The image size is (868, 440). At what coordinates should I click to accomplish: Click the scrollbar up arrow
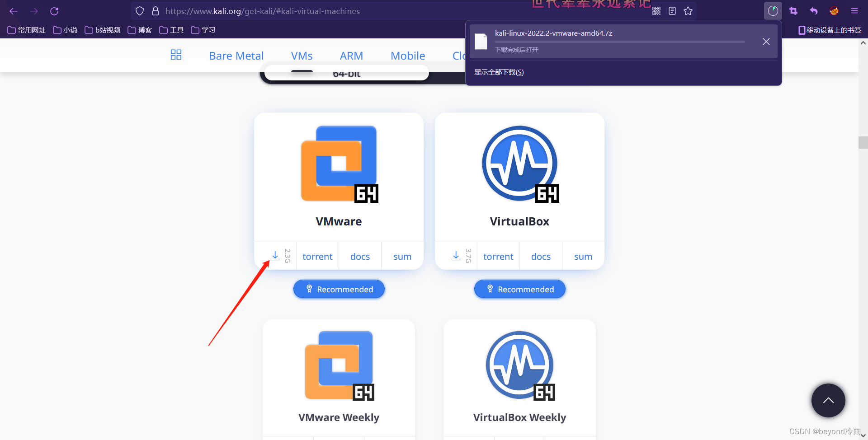(863, 43)
